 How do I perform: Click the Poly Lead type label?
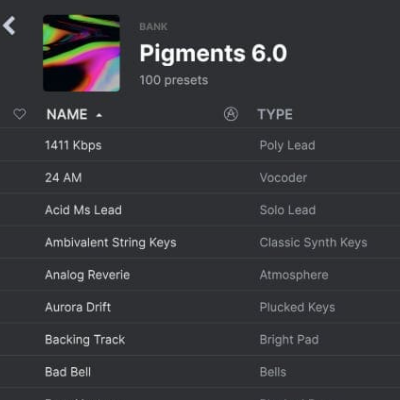coord(287,146)
